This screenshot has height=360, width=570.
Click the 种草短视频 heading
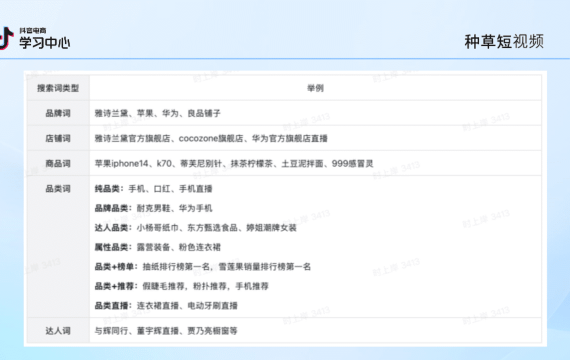pos(504,41)
